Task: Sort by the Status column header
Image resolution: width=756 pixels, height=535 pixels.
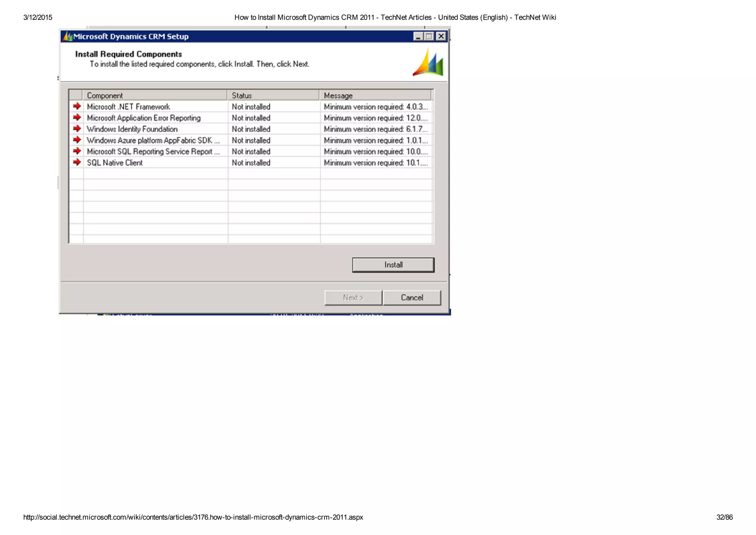Action: click(x=273, y=95)
